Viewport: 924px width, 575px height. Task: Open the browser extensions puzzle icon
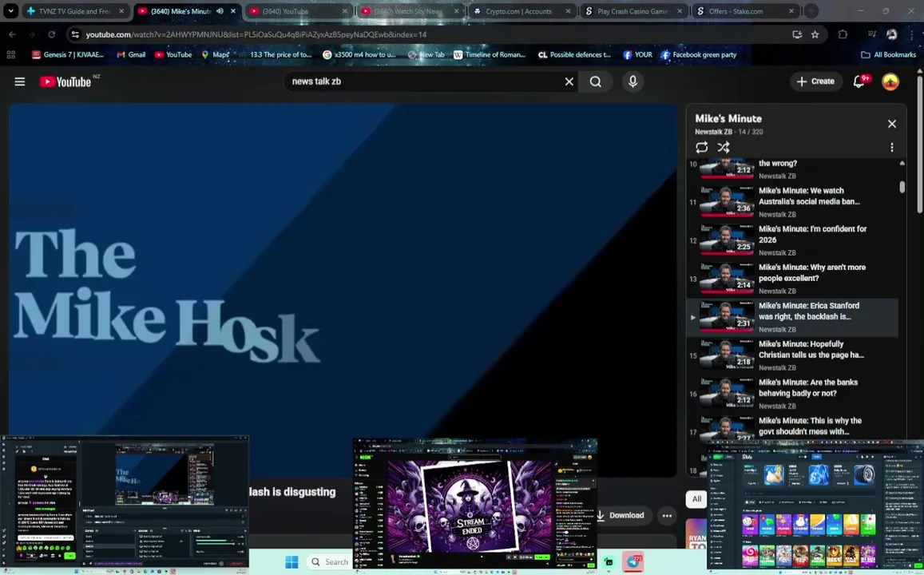click(x=843, y=35)
